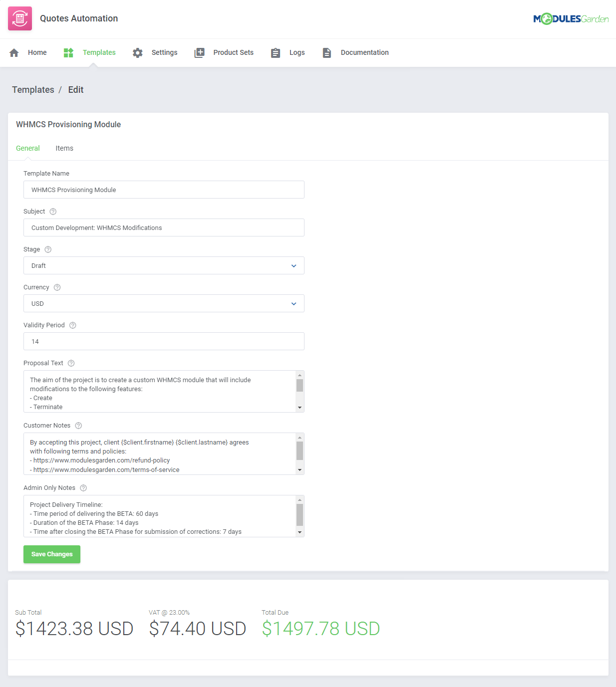Screen dimensions: 616x687
Task: Click the Admin Only Notes help icon
Action: [x=83, y=487]
